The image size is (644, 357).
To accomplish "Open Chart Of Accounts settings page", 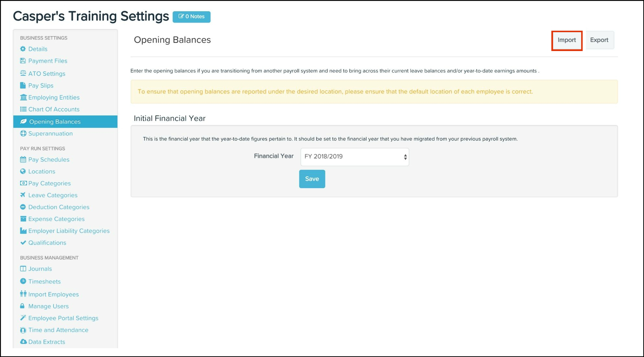I will (54, 109).
